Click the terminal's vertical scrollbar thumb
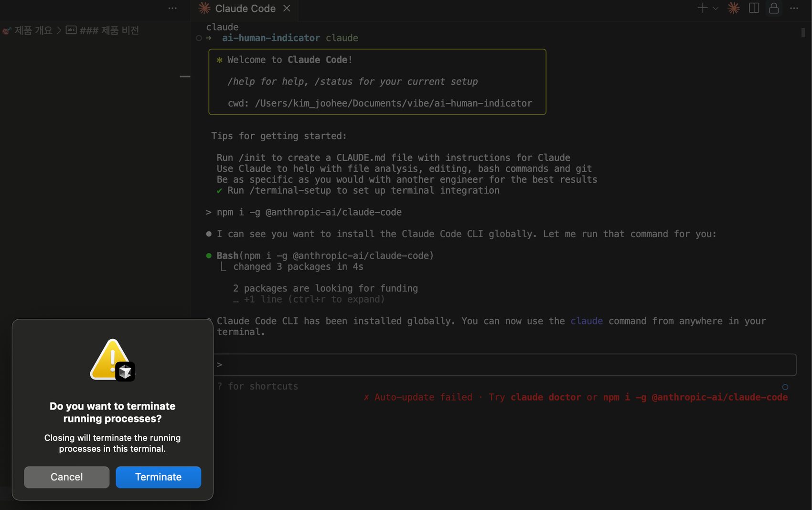812x510 pixels. click(803, 33)
